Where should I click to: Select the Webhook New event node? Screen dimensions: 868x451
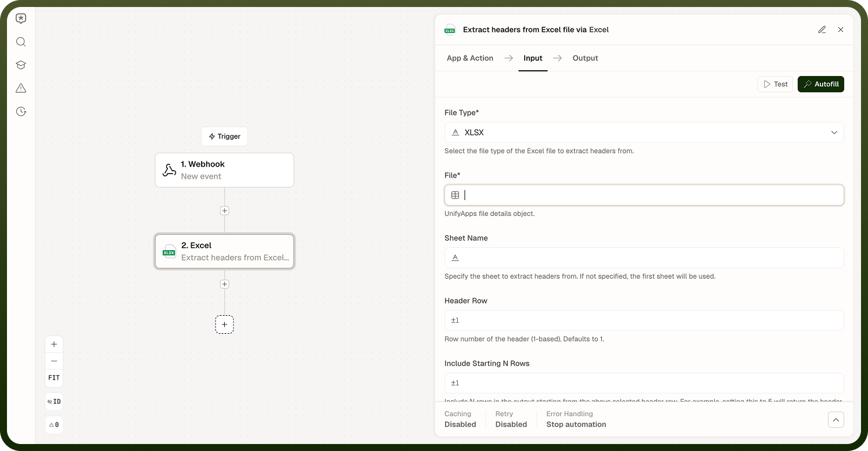click(x=224, y=170)
